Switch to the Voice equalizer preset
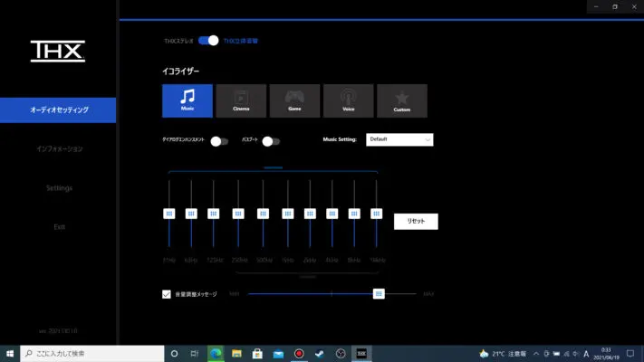Screen dimensions: 644x362 point(349,101)
